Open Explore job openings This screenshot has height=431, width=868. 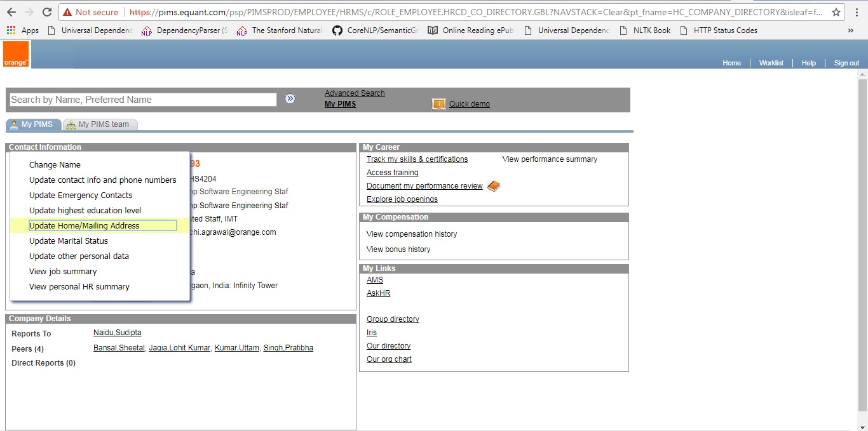pyautogui.click(x=402, y=199)
